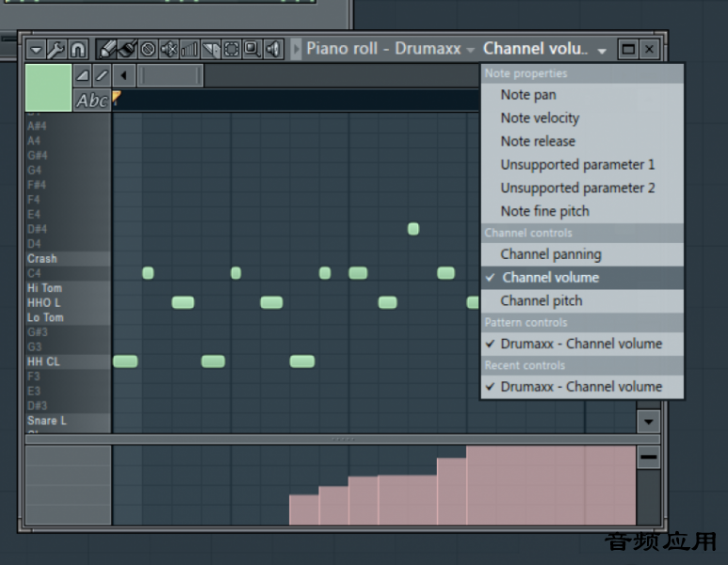Click the HH CL key row

pos(68,362)
